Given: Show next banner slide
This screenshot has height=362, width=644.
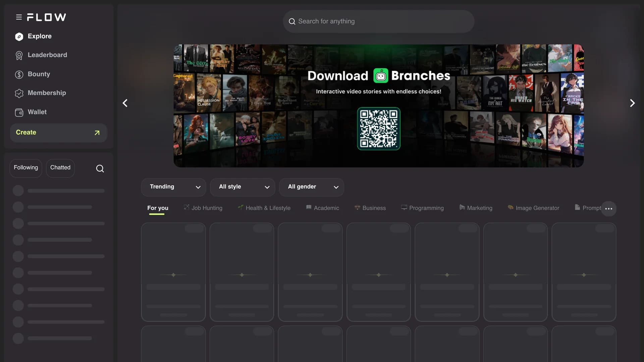Looking at the screenshot, I should tap(632, 103).
